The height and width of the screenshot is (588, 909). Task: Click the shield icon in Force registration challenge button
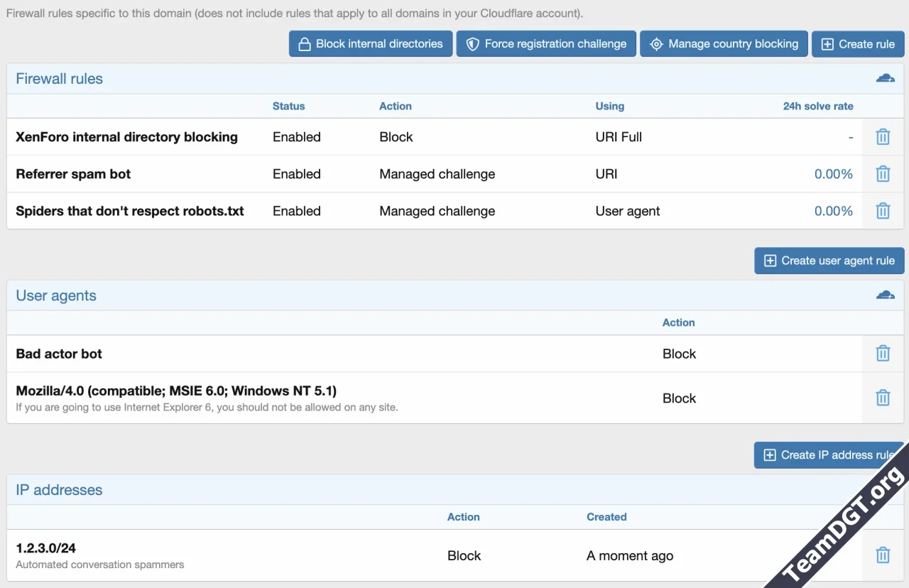pyautogui.click(x=472, y=43)
